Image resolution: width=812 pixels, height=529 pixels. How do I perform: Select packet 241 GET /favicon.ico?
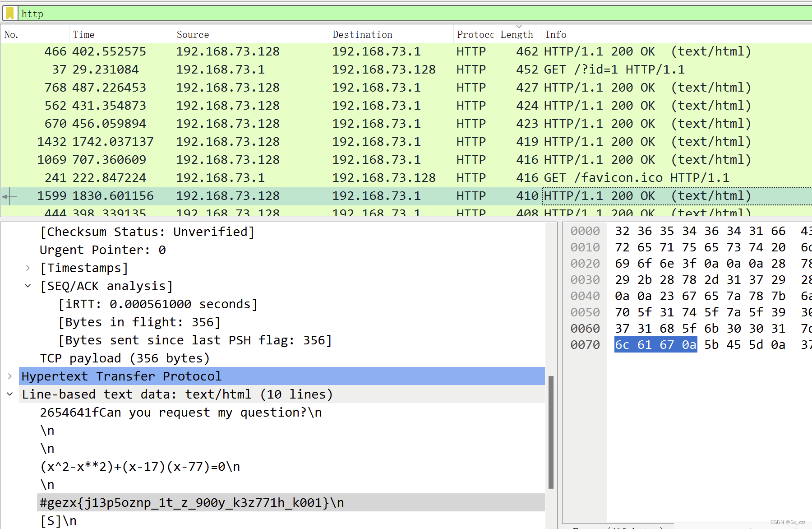[x=406, y=178]
